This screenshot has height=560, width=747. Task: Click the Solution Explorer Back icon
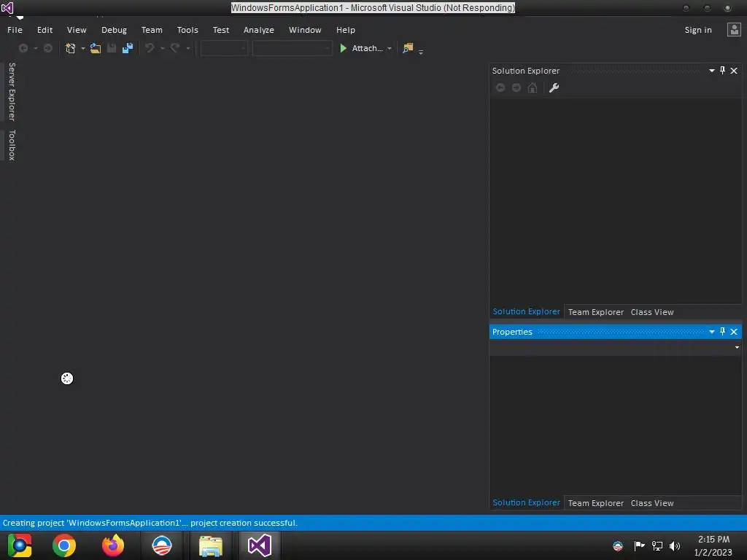(500, 87)
